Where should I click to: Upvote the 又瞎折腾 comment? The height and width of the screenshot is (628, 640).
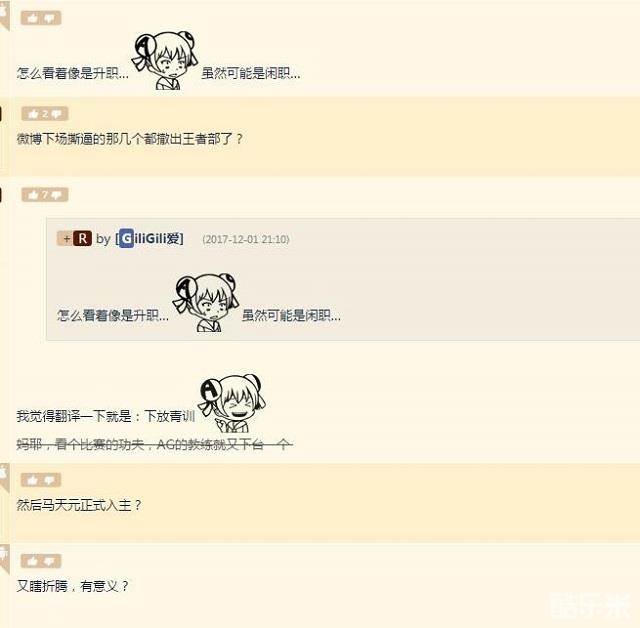(32, 561)
